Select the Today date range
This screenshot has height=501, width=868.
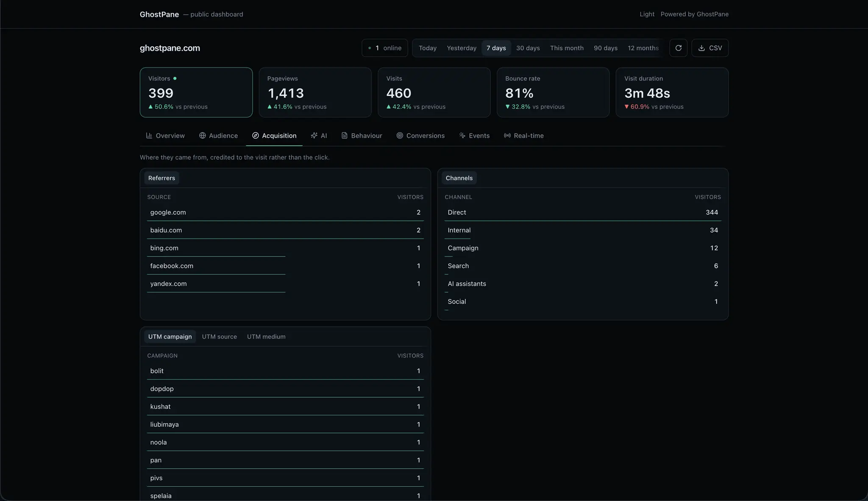point(428,48)
